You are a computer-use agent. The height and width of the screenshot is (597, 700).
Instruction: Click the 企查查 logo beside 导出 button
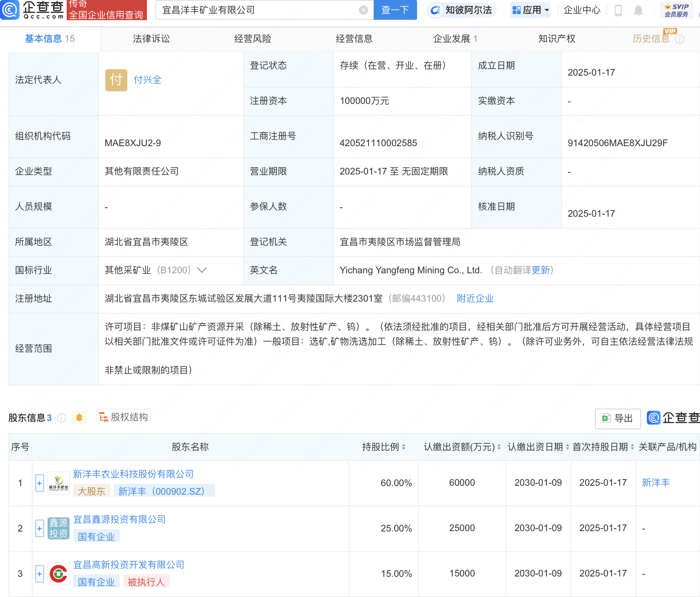[x=673, y=418]
